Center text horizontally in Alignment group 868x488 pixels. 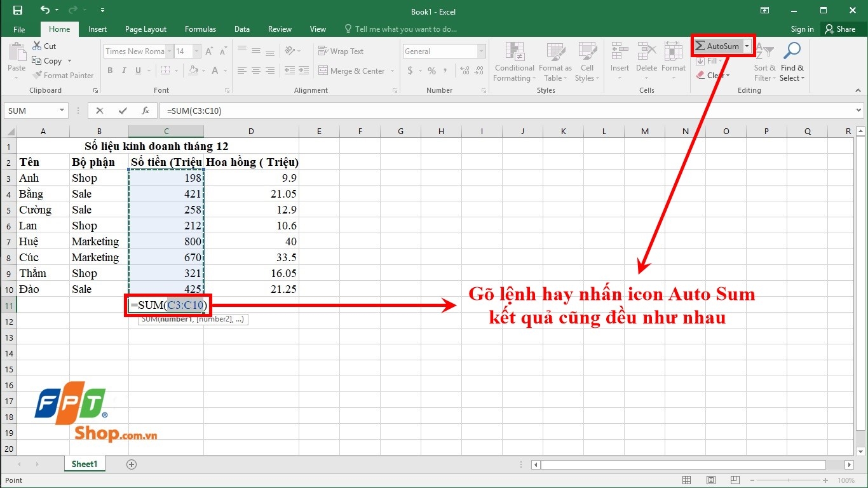pos(256,71)
